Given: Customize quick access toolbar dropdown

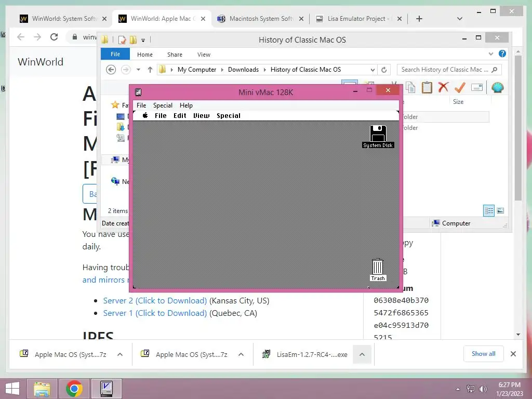Looking at the screenshot, I should coord(143,41).
